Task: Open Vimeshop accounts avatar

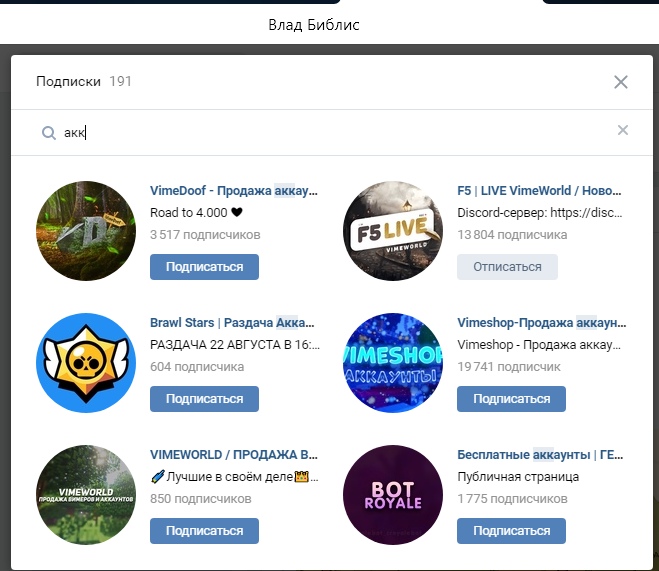Action: point(392,363)
